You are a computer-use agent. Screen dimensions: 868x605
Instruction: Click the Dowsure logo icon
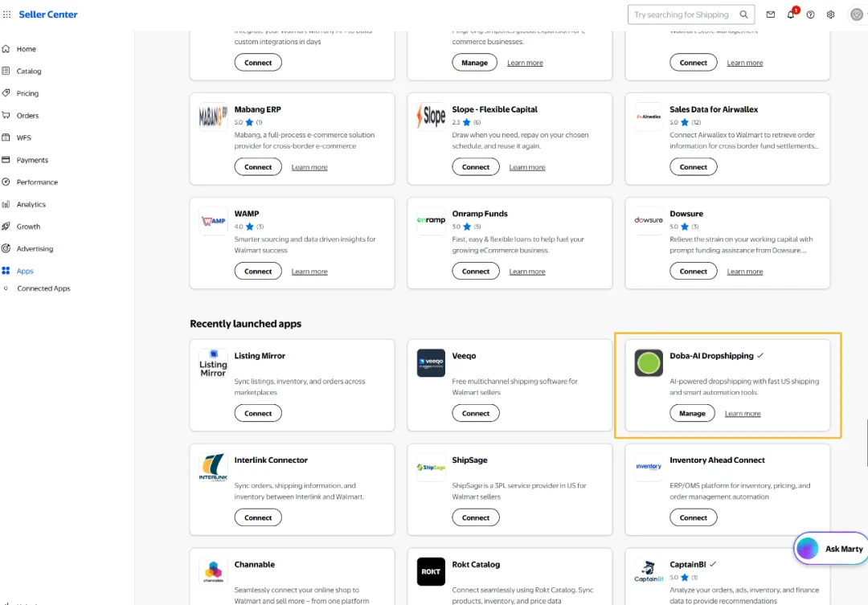pyautogui.click(x=649, y=221)
